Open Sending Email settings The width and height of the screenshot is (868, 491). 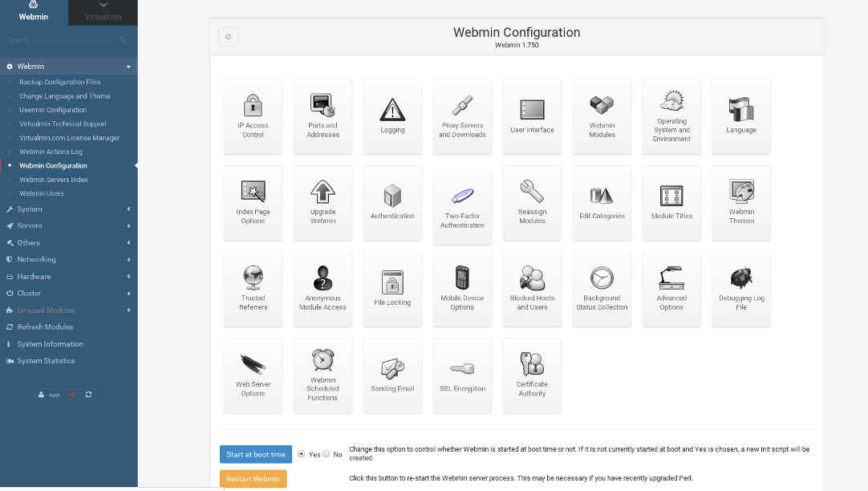tap(392, 375)
